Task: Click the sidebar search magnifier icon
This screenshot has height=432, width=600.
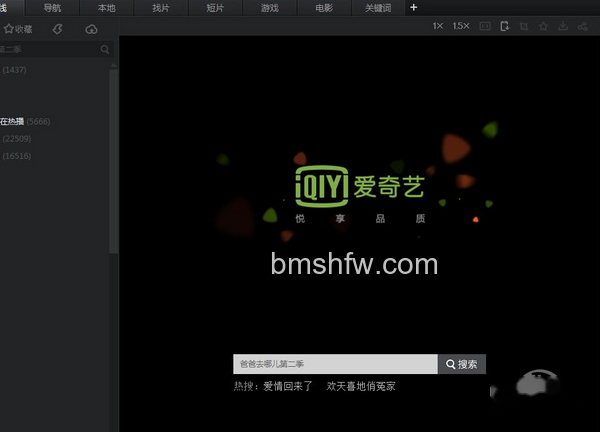Action: tap(105, 49)
